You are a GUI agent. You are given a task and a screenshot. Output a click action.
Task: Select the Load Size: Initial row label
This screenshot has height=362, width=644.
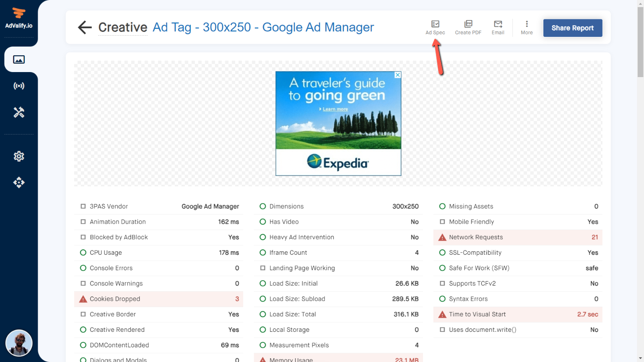(293, 284)
